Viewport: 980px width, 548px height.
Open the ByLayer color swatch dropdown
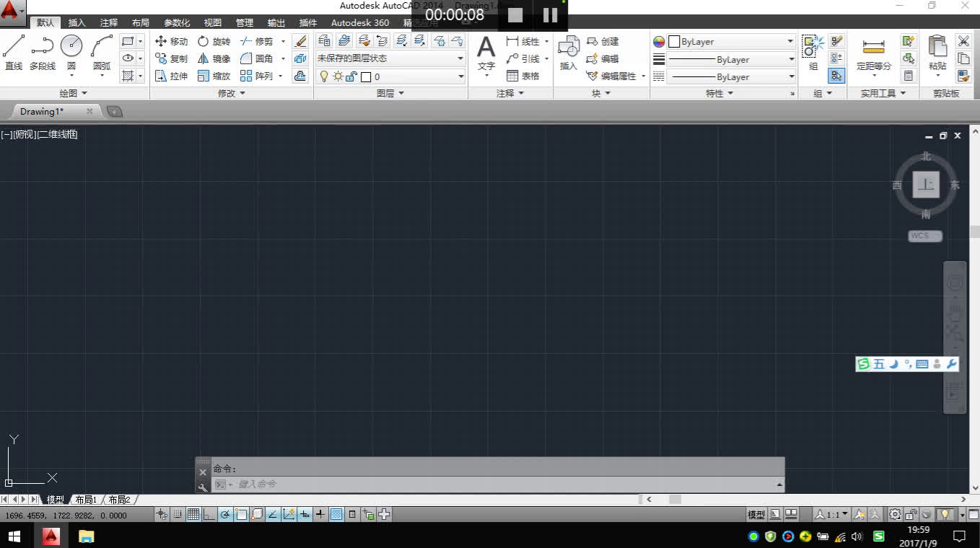tap(790, 41)
